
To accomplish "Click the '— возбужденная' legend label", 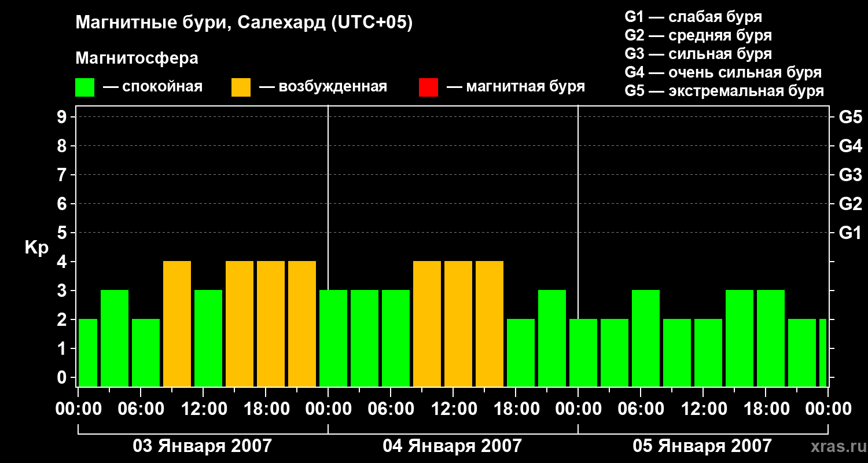I will 323,87.
